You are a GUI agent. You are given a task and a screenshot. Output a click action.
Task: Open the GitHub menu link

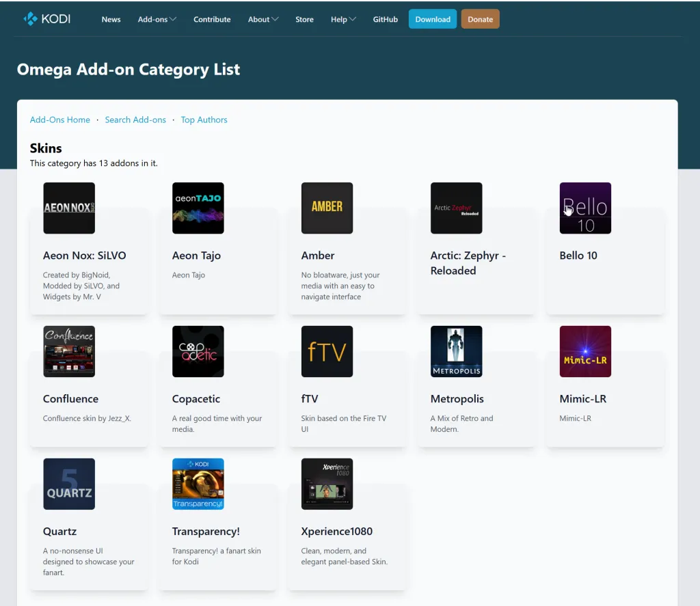pyautogui.click(x=386, y=19)
